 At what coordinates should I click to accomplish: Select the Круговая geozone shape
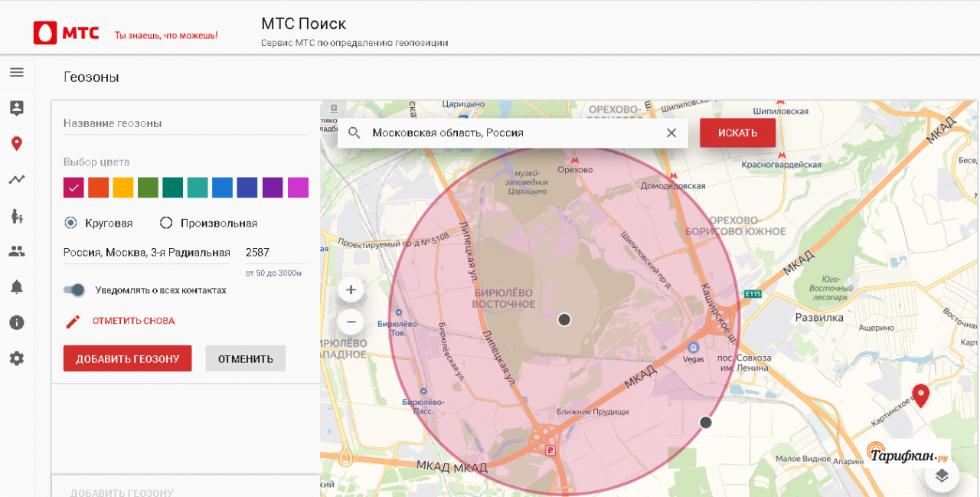[71, 223]
